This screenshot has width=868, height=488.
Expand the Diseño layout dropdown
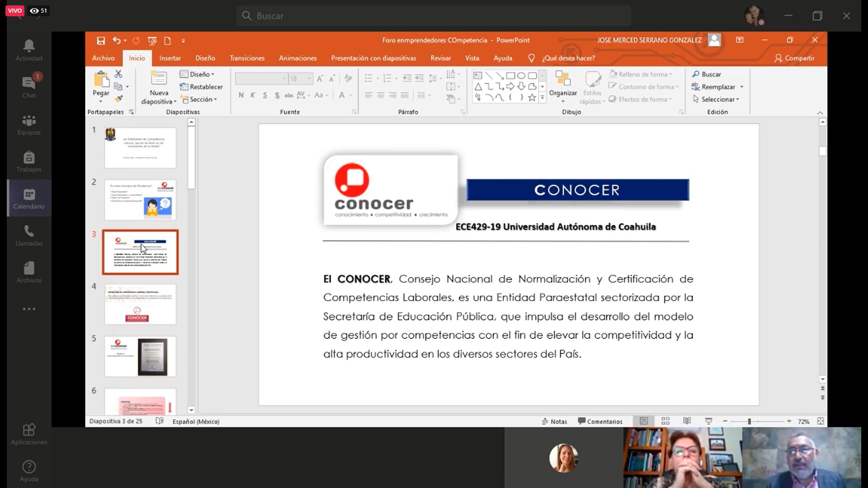(197, 74)
